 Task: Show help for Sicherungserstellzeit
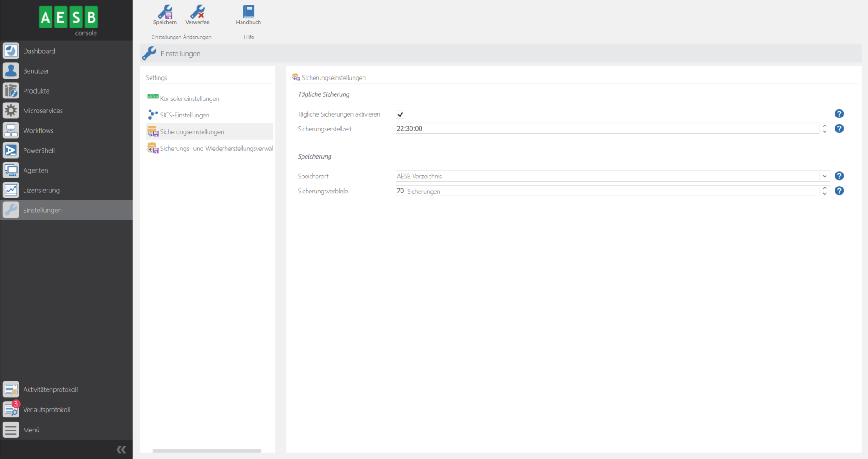point(839,129)
